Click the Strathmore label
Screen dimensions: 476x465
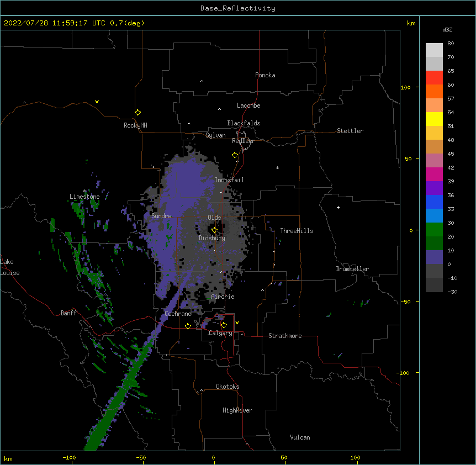285,336
